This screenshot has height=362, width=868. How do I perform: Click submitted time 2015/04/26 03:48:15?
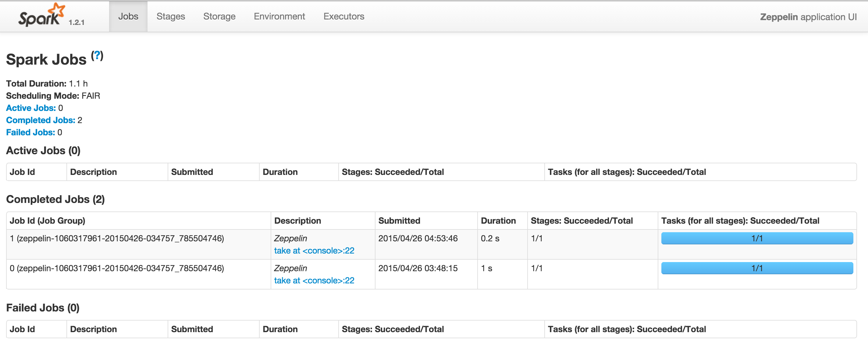click(418, 268)
